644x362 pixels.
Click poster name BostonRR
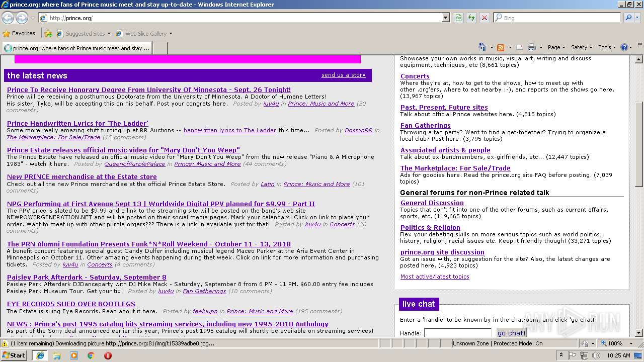click(x=359, y=130)
